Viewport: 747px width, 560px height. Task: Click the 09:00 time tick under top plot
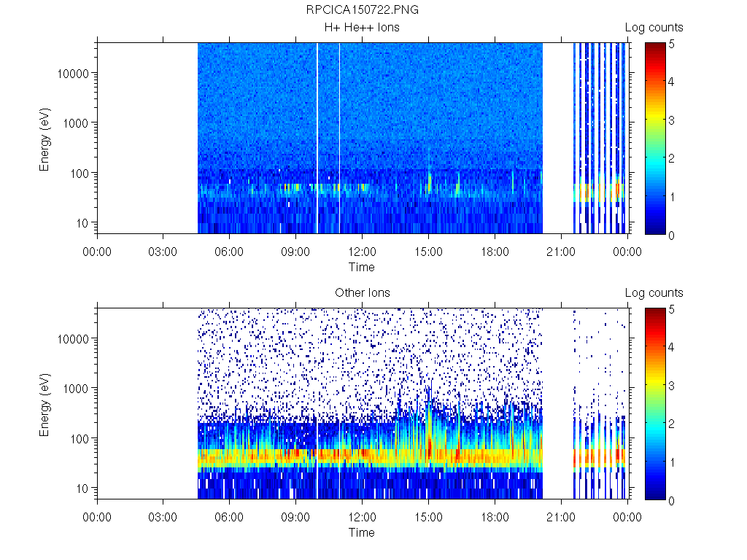[x=295, y=252]
